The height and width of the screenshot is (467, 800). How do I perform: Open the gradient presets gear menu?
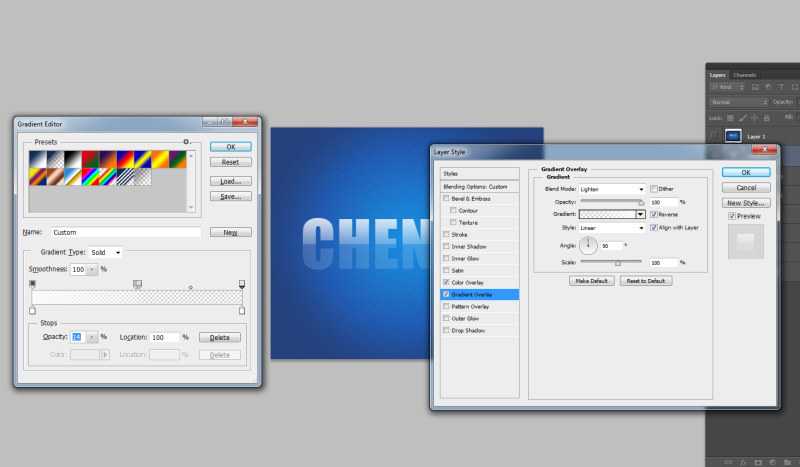click(x=186, y=142)
